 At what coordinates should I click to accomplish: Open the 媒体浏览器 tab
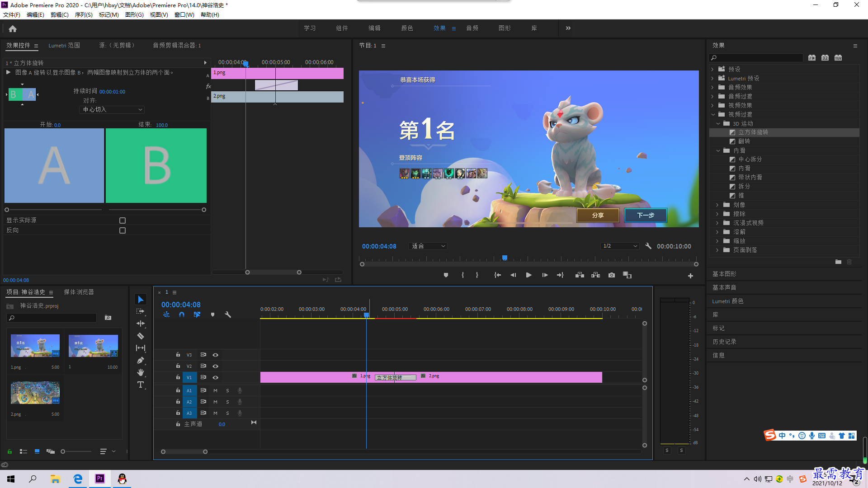point(79,292)
